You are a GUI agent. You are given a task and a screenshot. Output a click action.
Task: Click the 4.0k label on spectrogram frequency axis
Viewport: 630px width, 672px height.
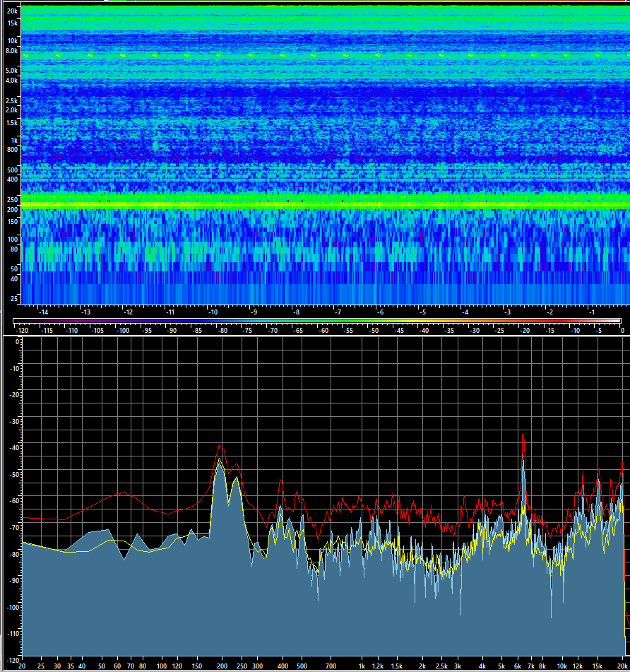pos(11,80)
